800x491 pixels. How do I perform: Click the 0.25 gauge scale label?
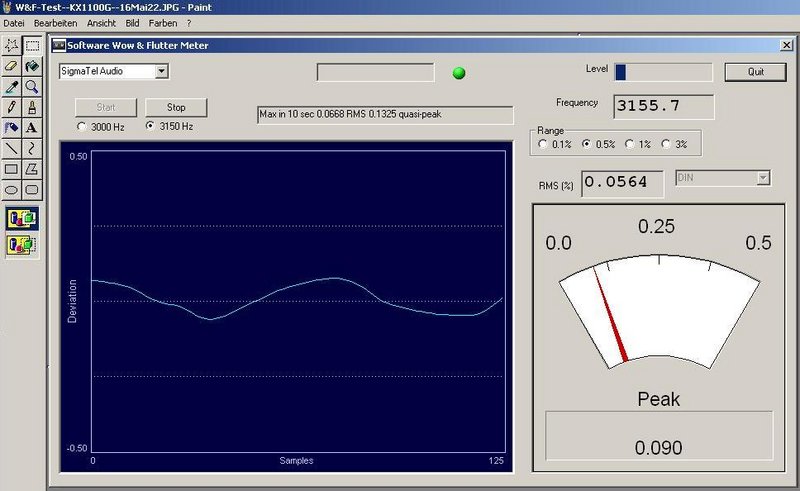coord(656,226)
